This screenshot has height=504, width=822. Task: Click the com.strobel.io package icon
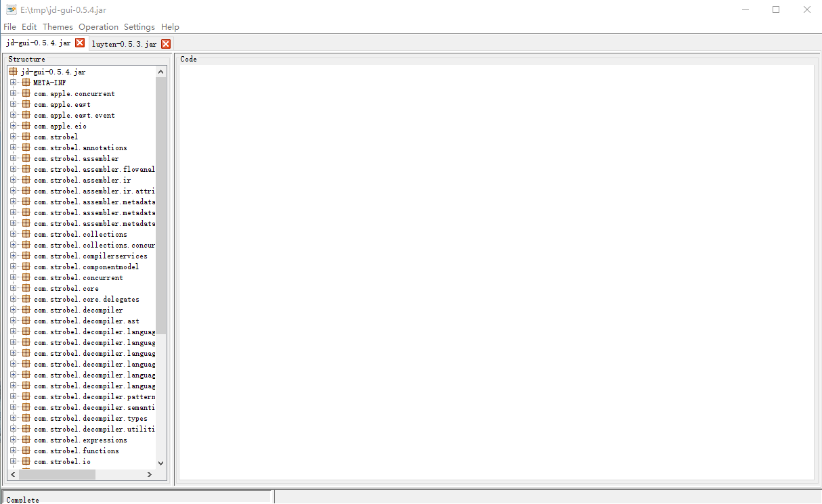pos(26,461)
